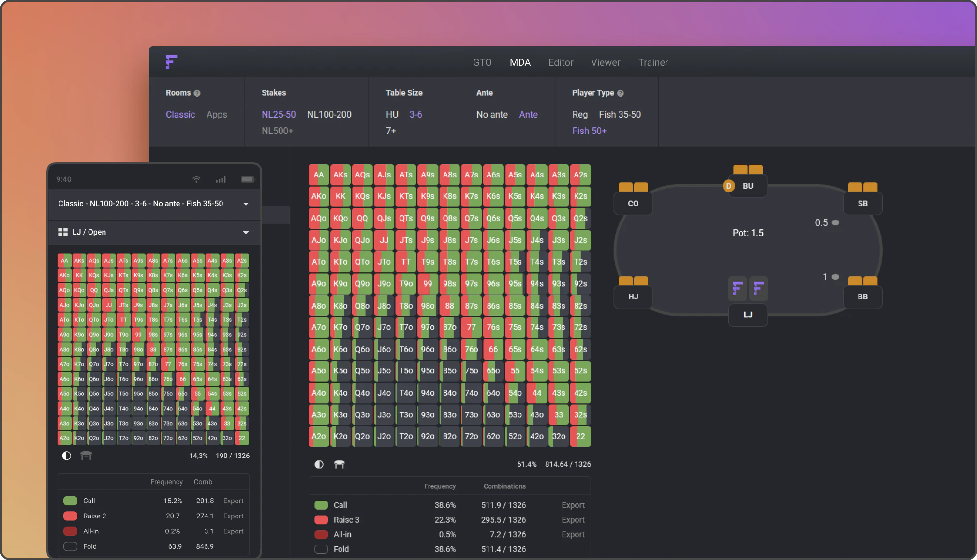This screenshot has width=977, height=560.
Task: Click the purple app logo icon
Action: coord(171,62)
